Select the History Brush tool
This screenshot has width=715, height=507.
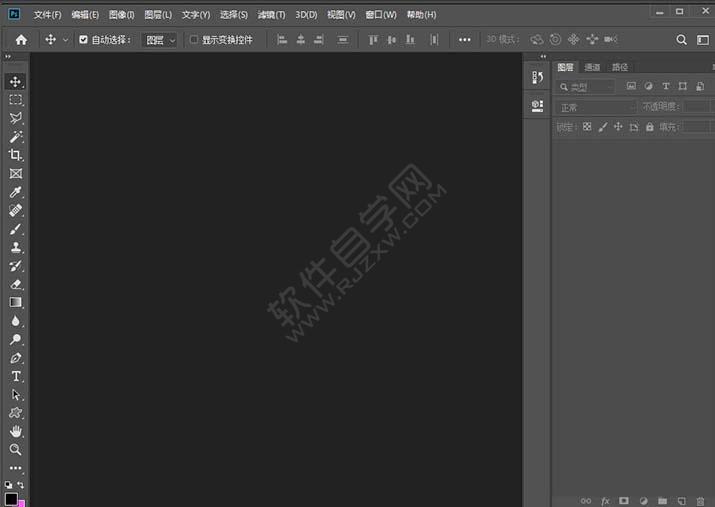16,266
